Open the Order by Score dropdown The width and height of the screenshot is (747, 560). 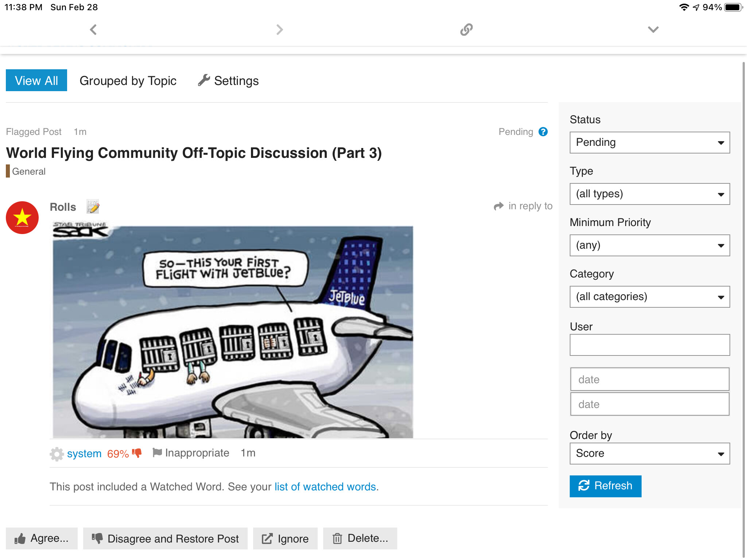tap(649, 454)
